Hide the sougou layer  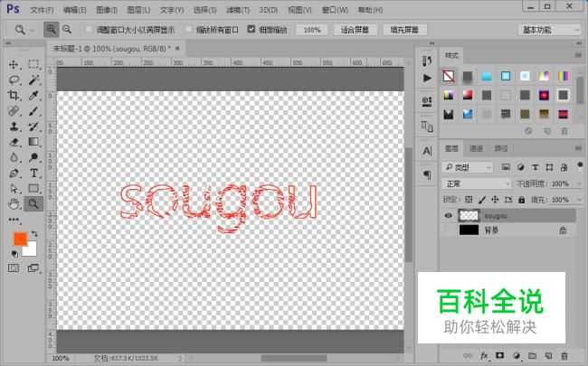pos(448,215)
